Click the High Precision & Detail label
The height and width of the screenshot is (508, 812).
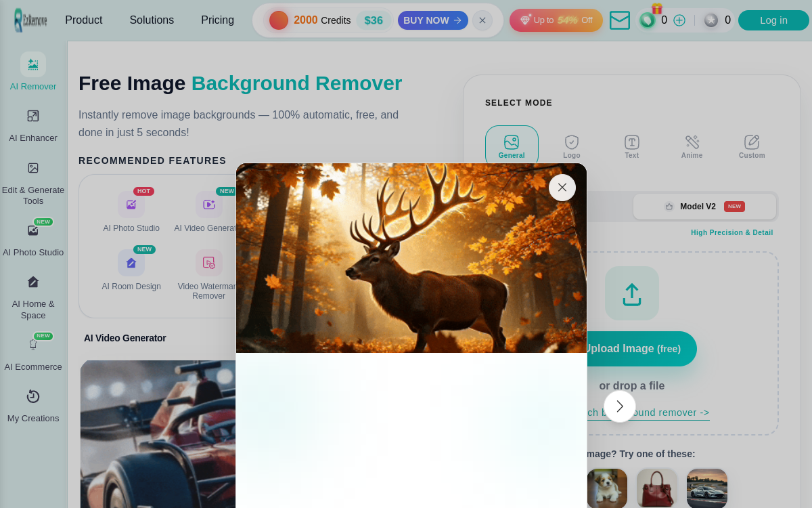[731, 232]
